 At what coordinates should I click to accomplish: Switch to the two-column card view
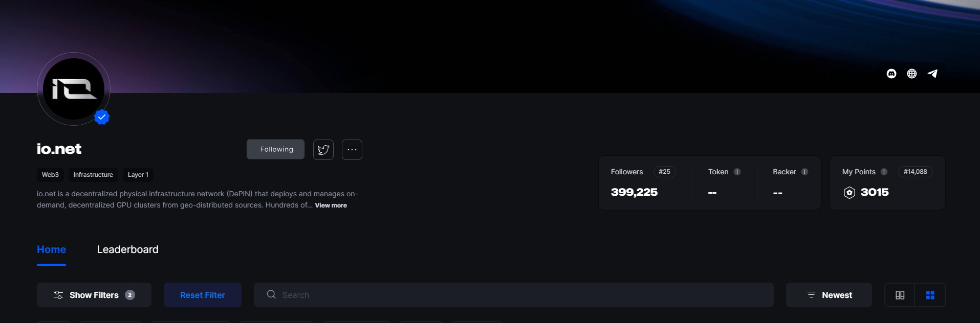900,295
